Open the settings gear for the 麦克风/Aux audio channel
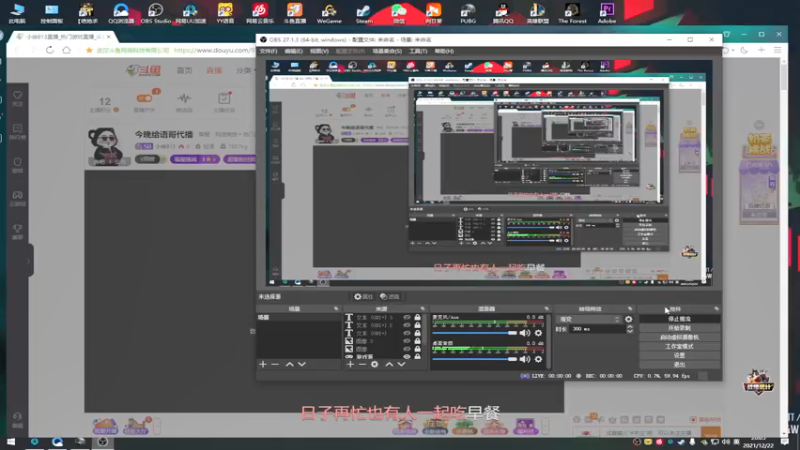This screenshot has width=800, height=450. tap(538, 333)
